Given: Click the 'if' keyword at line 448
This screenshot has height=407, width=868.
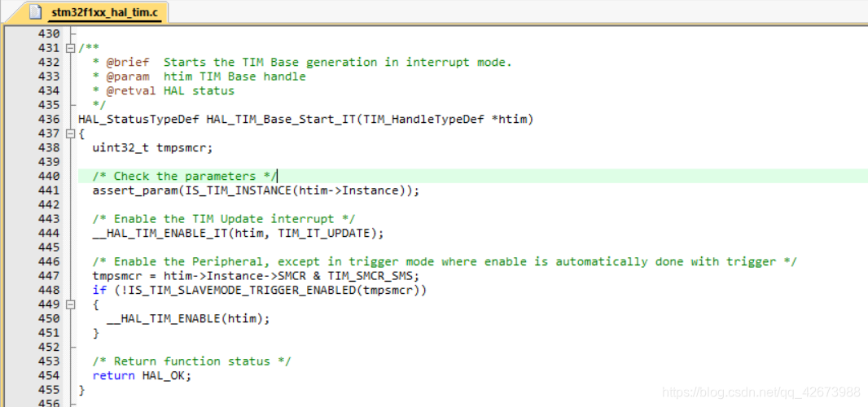Looking at the screenshot, I should pos(99,290).
